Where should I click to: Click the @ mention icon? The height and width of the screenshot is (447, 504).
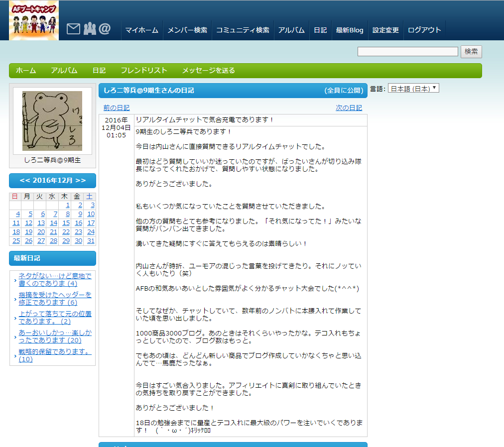[x=105, y=29]
